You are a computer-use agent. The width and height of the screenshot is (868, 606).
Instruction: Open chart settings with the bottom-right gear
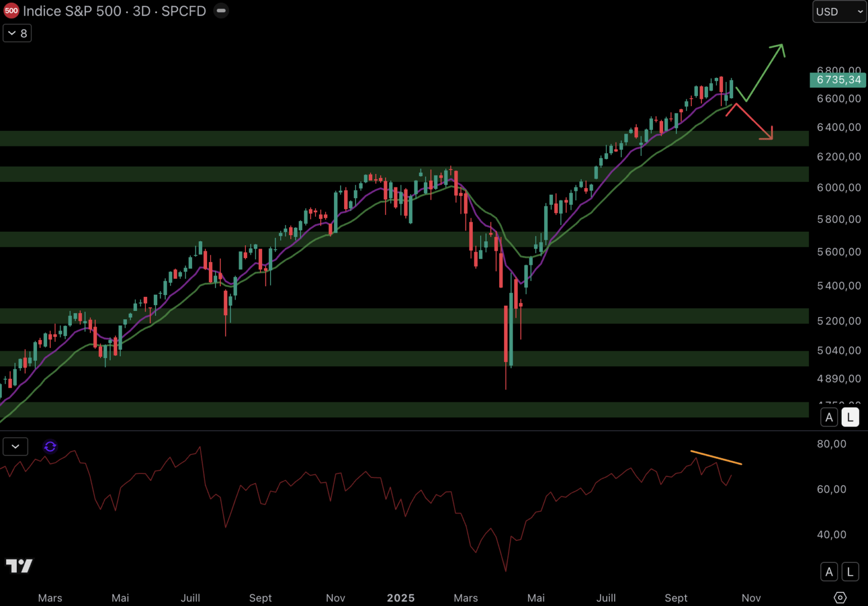pos(840,598)
